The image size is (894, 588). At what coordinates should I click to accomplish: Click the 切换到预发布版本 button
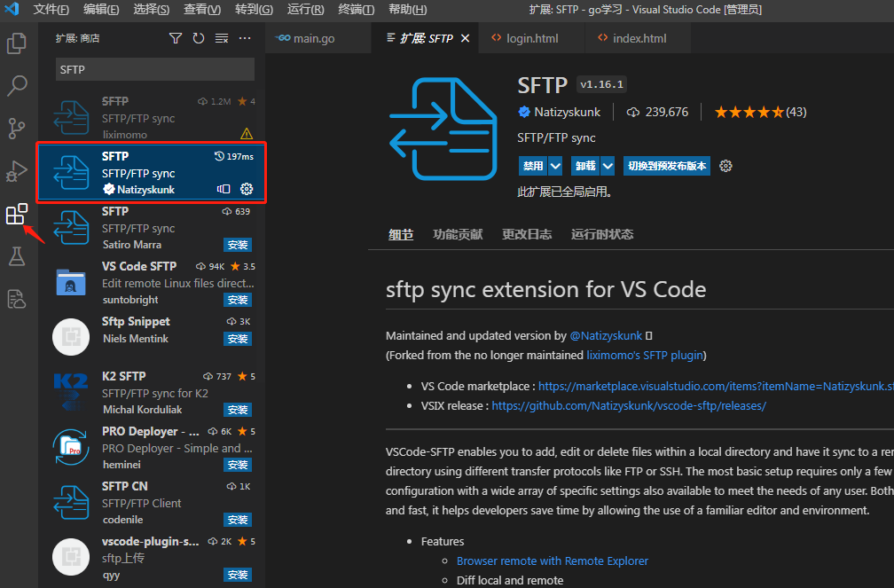pos(667,166)
